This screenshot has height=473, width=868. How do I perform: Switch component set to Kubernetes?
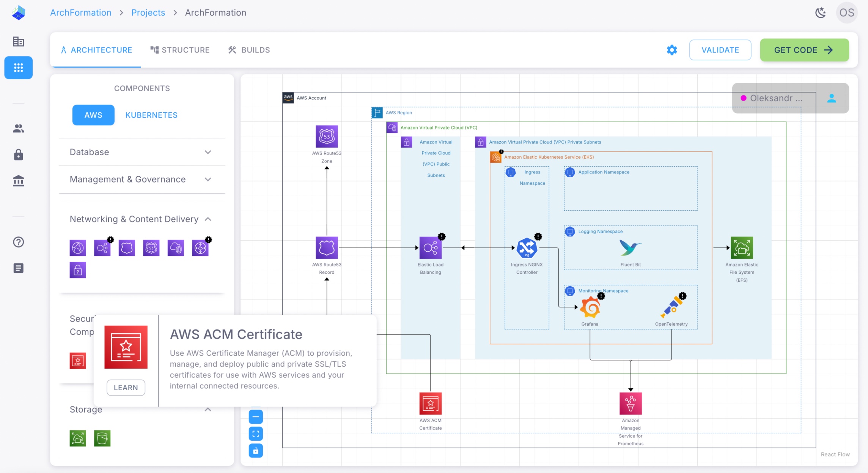point(151,115)
